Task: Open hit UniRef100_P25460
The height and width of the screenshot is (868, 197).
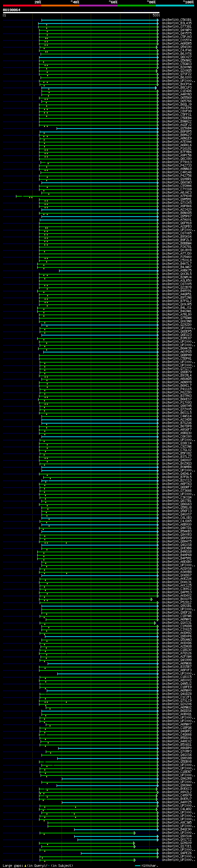Action: click(177, 257)
